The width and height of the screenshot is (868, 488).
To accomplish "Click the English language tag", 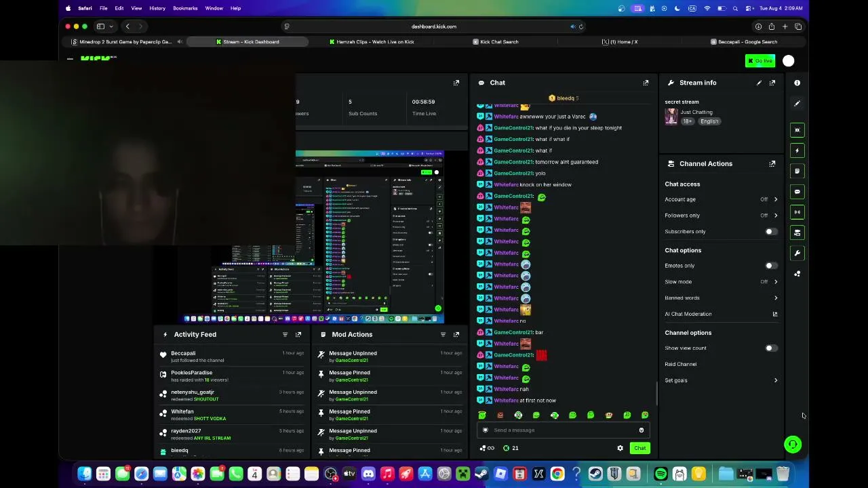I will (709, 121).
